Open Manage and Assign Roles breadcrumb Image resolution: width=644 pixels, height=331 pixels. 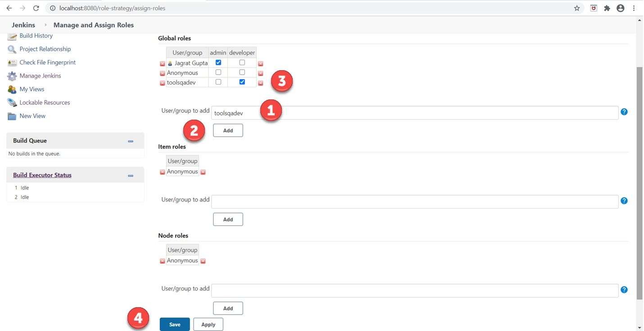94,25
